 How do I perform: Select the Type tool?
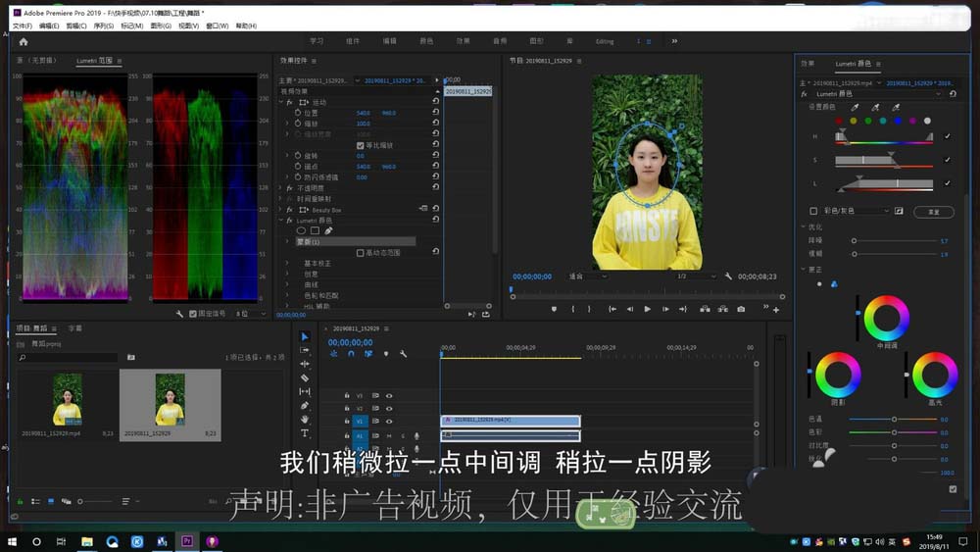click(305, 432)
